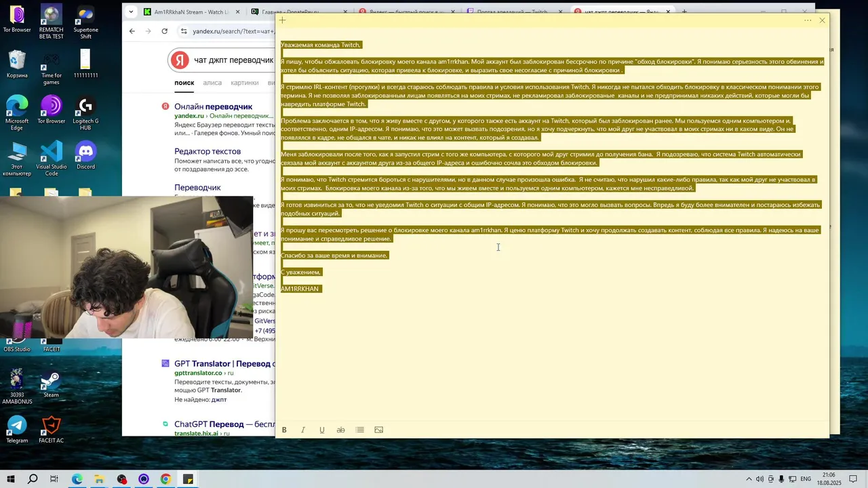Viewport: 868px width, 488px height.
Task: Open the Sticky Notes three-dots menu
Action: (x=808, y=20)
